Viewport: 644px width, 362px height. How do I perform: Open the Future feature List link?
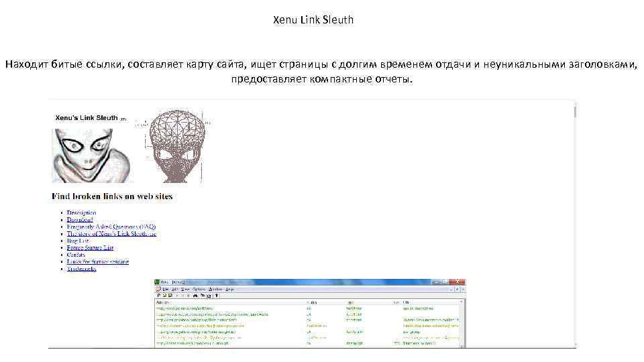pyautogui.click(x=90, y=247)
